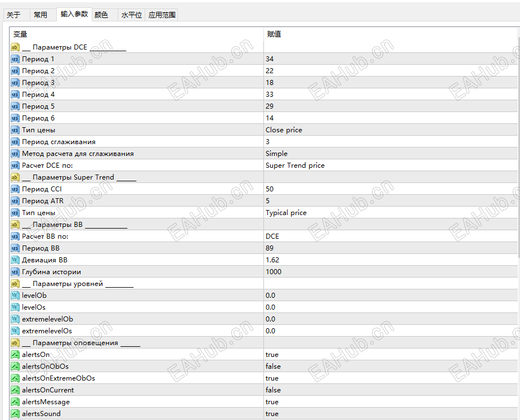The width and height of the screenshot is (520, 420).
Task: Click the integer icon beside Период ATR
Action: [15, 201]
